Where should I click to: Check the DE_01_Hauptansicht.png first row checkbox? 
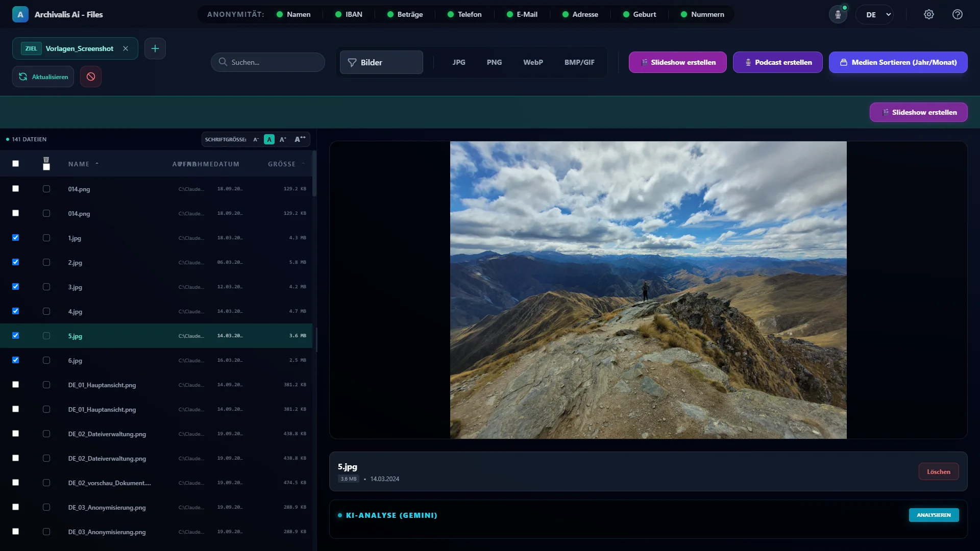(15, 385)
